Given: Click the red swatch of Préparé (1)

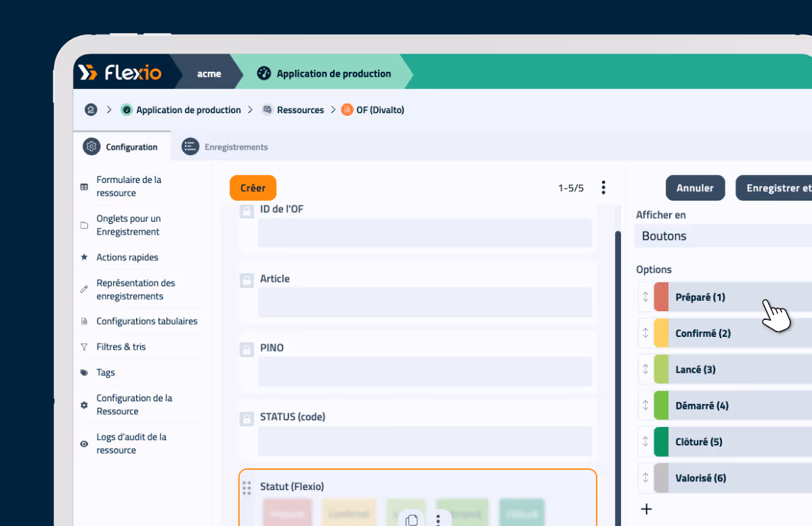Looking at the screenshot, I should pyautogui.click(x=661, y=297).
